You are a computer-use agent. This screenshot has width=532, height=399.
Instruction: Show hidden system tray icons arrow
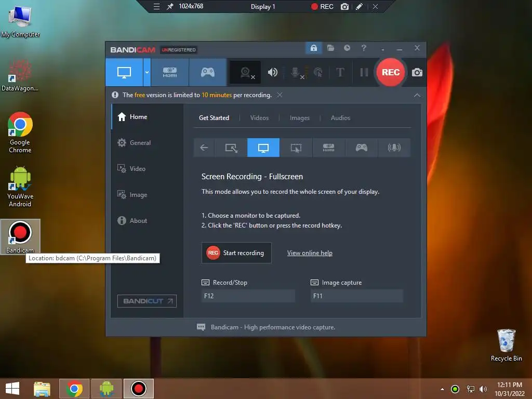442,389
